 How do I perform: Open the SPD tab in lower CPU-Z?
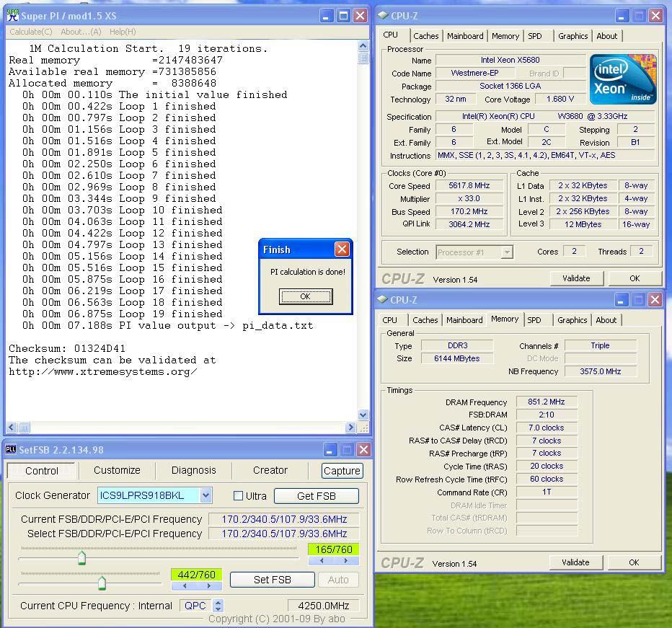(534, 320)
